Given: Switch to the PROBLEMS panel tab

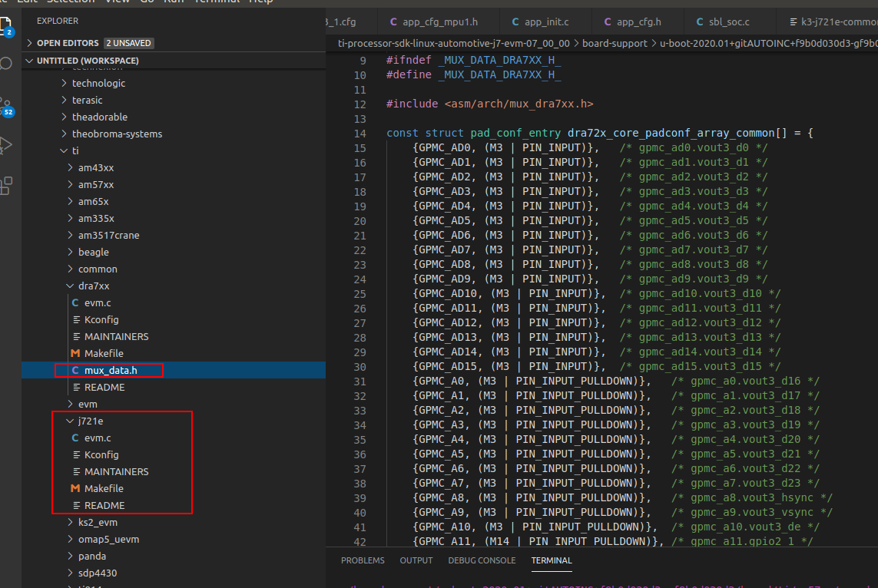Looking at the screenshot, I should [x=363, y=560].
